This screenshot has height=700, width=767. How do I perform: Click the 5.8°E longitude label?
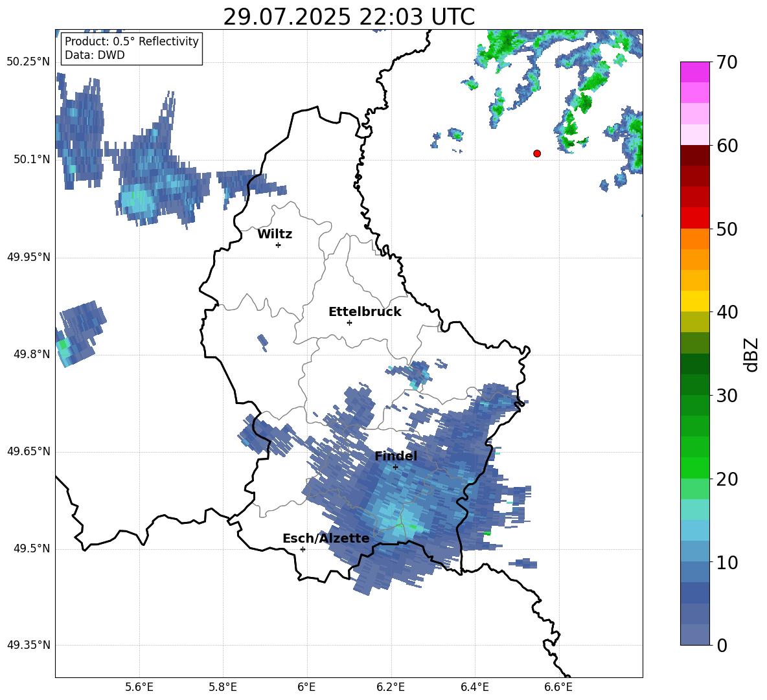(x=223, y=687)
